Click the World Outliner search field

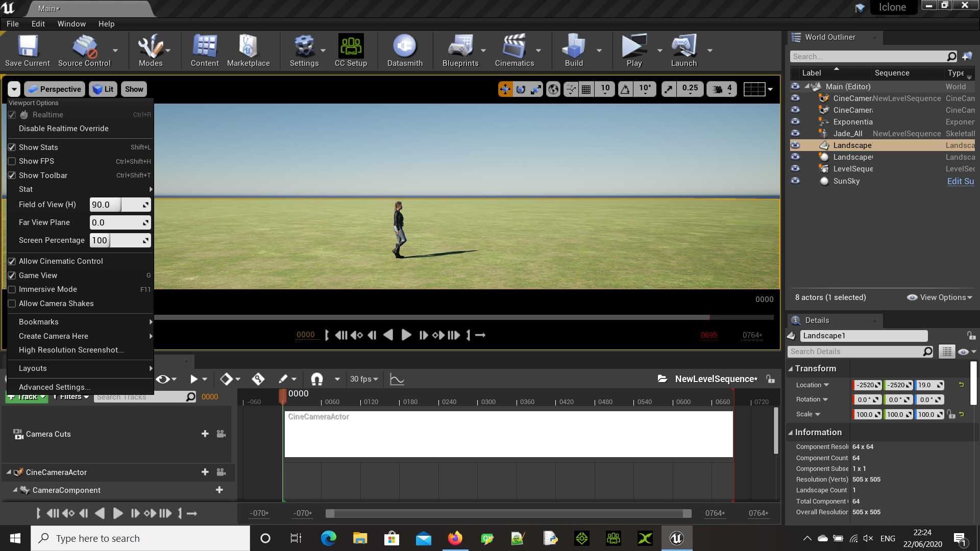pos(874,57)
